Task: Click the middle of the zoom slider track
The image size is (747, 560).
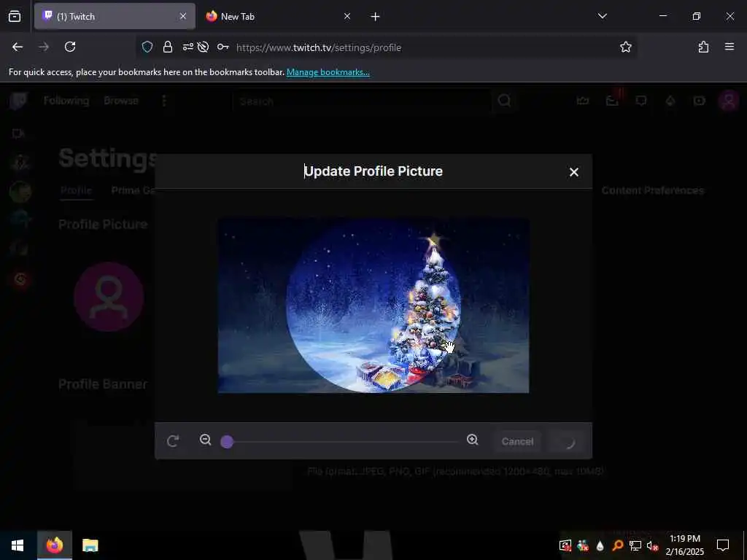Action: coord(343,442)
